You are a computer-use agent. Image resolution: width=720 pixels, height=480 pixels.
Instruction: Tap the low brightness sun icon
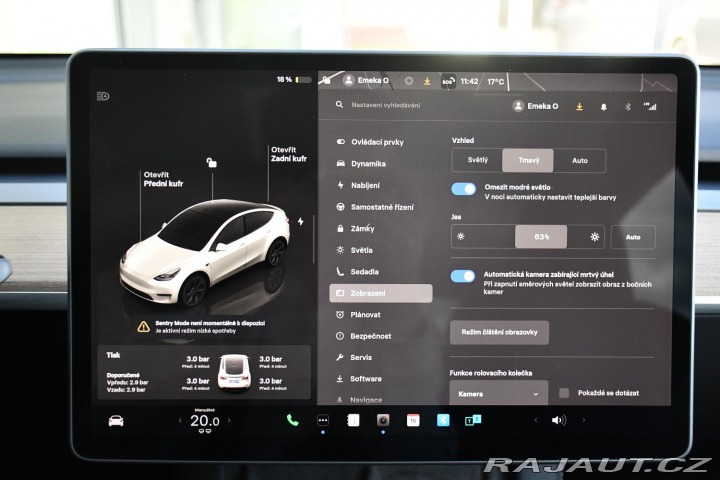(461, 237)
